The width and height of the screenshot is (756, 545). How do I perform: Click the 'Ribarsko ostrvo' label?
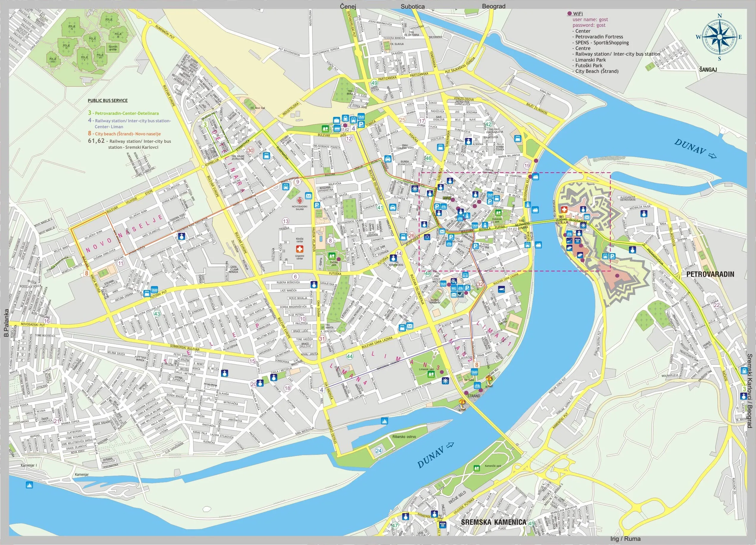(404, 437)
